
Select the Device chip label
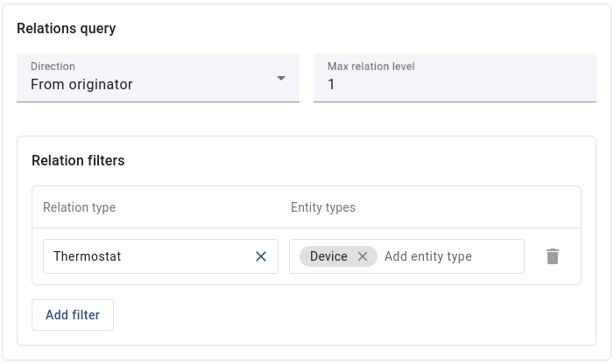(x=328, y=256)
